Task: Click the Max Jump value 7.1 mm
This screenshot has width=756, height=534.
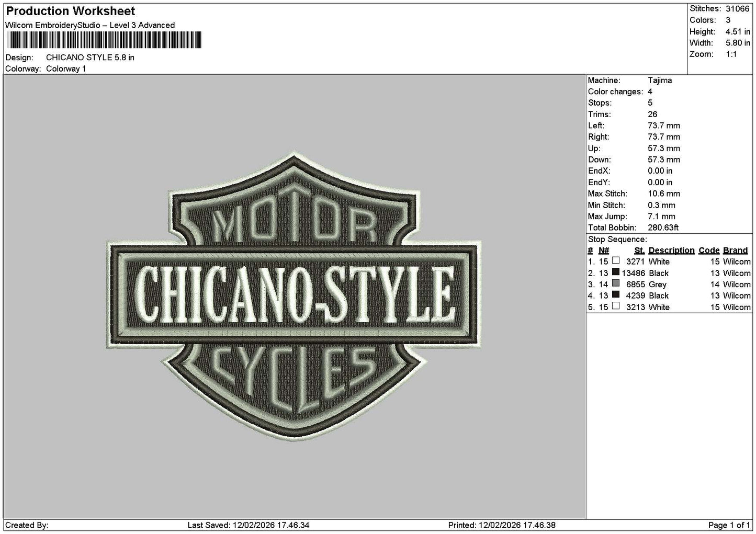Action: (661, 217)
